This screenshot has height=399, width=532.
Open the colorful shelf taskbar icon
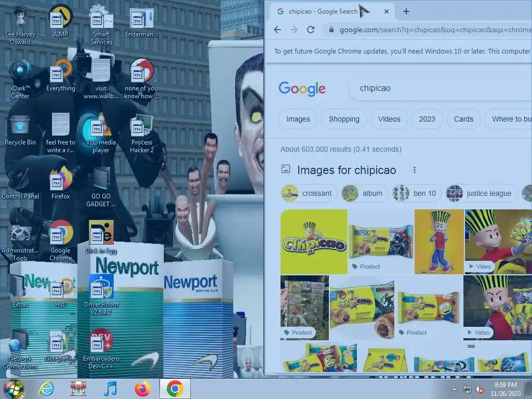(78, 389)
